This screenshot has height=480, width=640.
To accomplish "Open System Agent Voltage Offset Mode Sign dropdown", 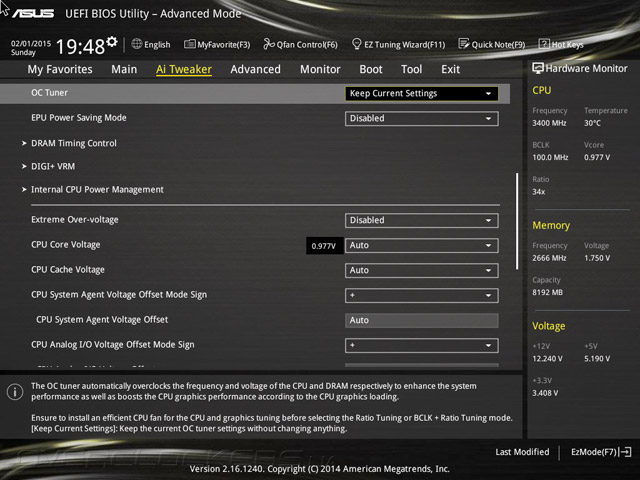I will point(422,295).
